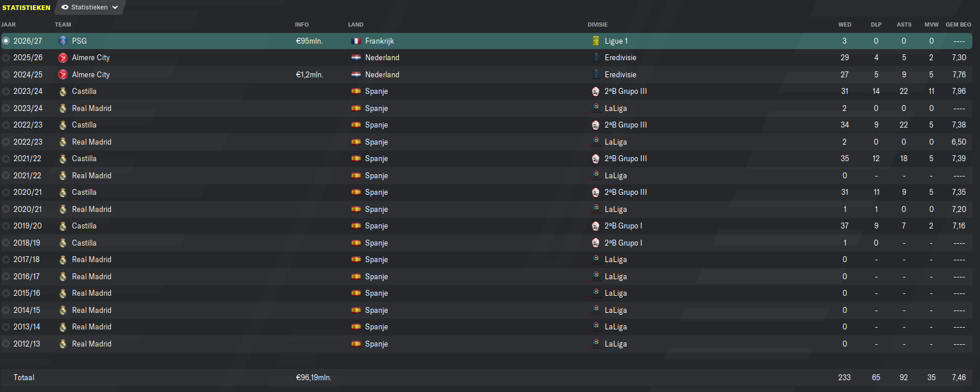Click the chevron arrow beside Statistieken
This screenshot has height=392, width=980.
pos(115,8)
